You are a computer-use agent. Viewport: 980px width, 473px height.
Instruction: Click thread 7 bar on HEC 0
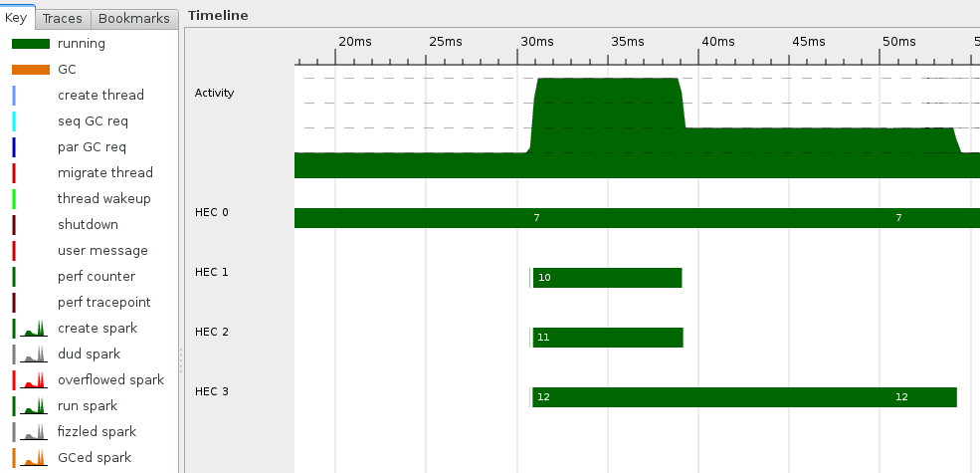pos(637,218)
